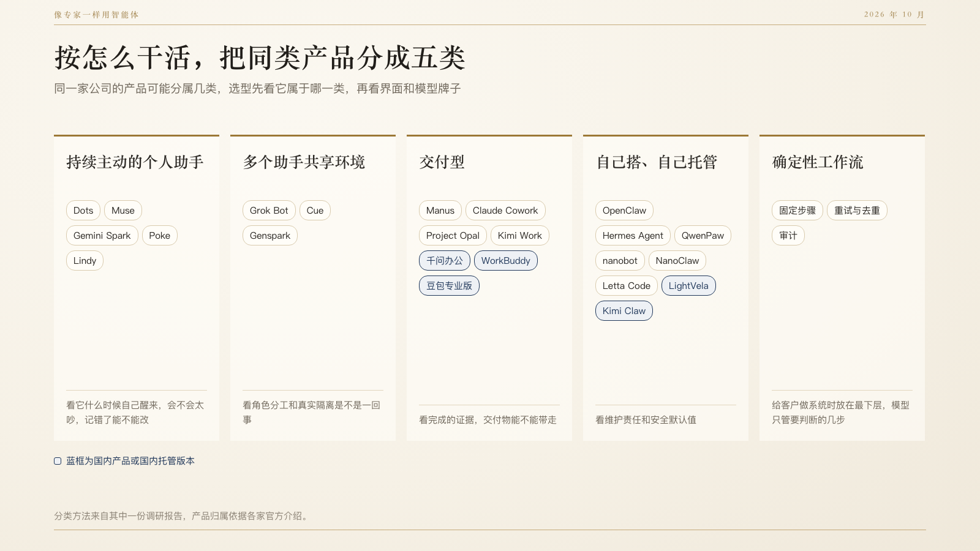The image size is (980, 551).
Task: Click the 豆包专业版 chip
Action: coord(449,286)
